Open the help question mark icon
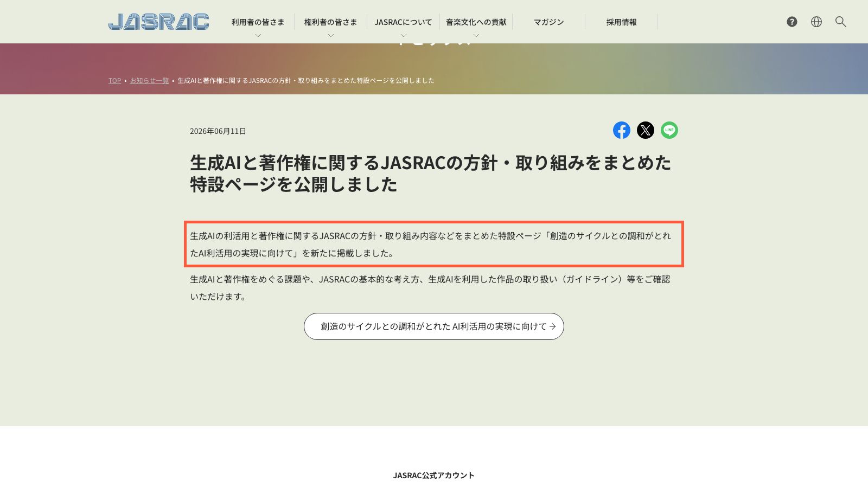This screenshot has height=488, width=868. click(792, 22)
